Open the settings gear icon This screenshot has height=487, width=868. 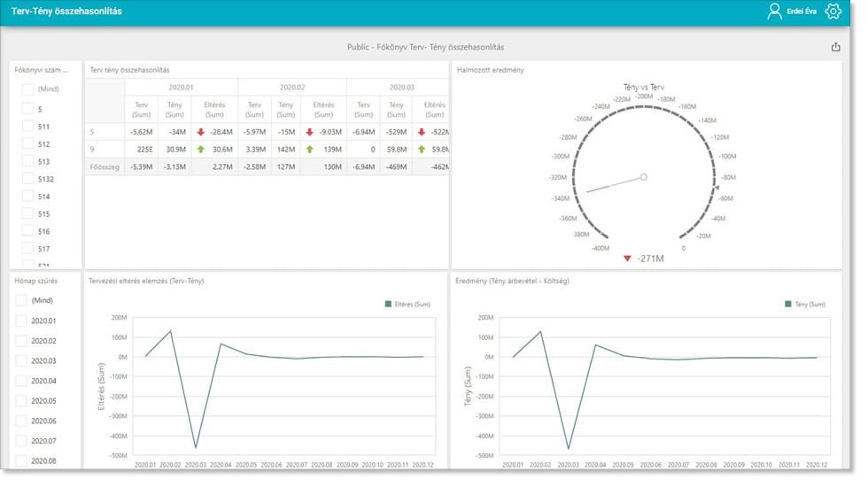(833, 11)
